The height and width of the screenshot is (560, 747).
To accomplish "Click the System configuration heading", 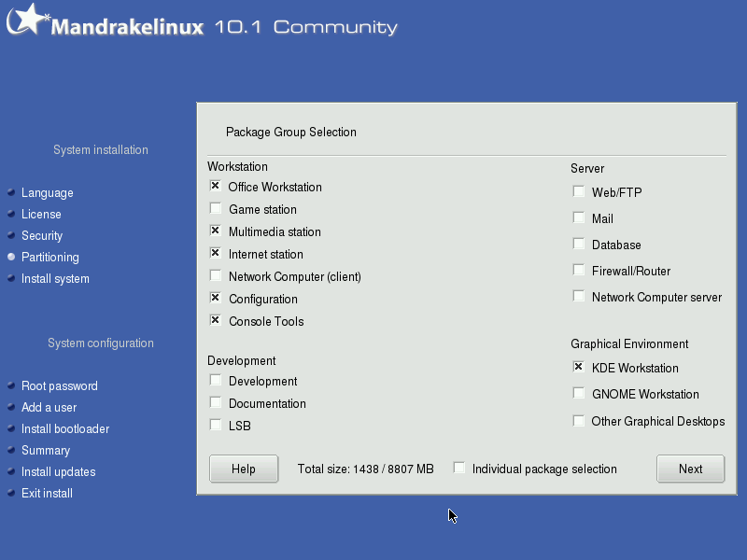I will (101, 343).
